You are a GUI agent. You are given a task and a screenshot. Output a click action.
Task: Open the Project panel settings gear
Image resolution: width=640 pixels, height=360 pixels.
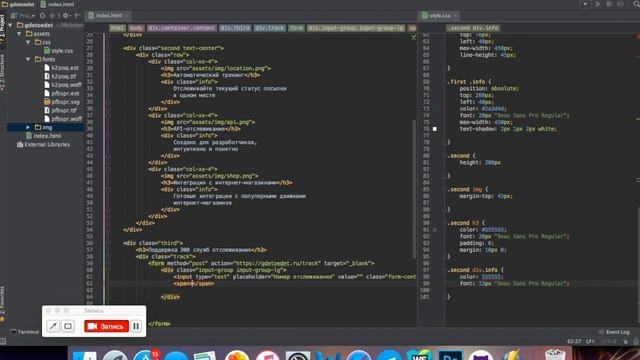(x=65, y=16)
